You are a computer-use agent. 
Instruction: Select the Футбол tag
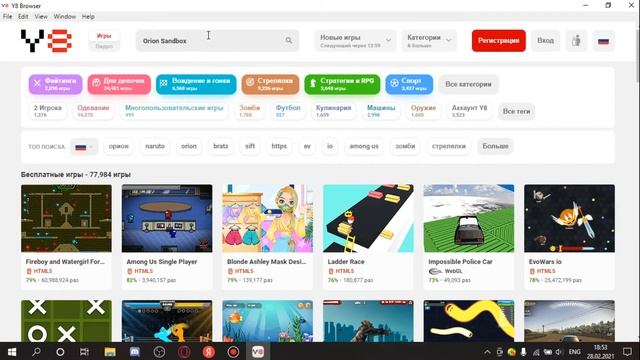288,111
